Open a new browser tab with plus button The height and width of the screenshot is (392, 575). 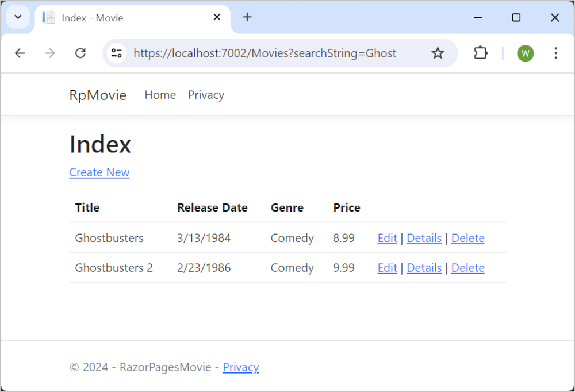tap(247, 17)
